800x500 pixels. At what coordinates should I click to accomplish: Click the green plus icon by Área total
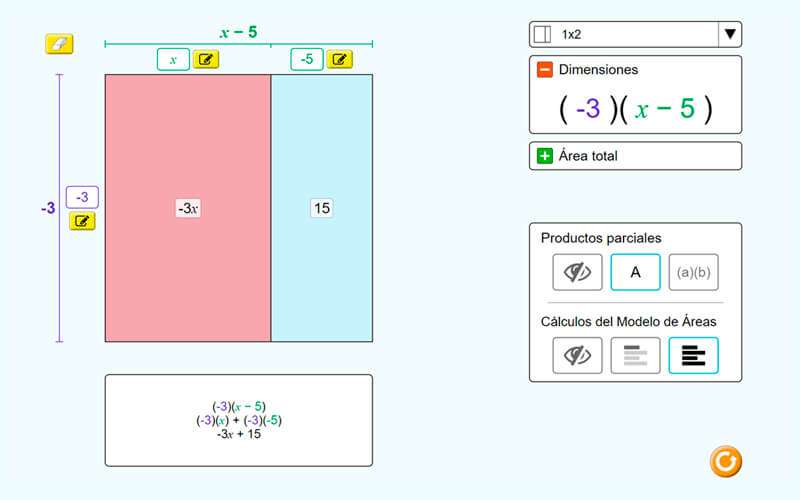click(x=545, y=156)
